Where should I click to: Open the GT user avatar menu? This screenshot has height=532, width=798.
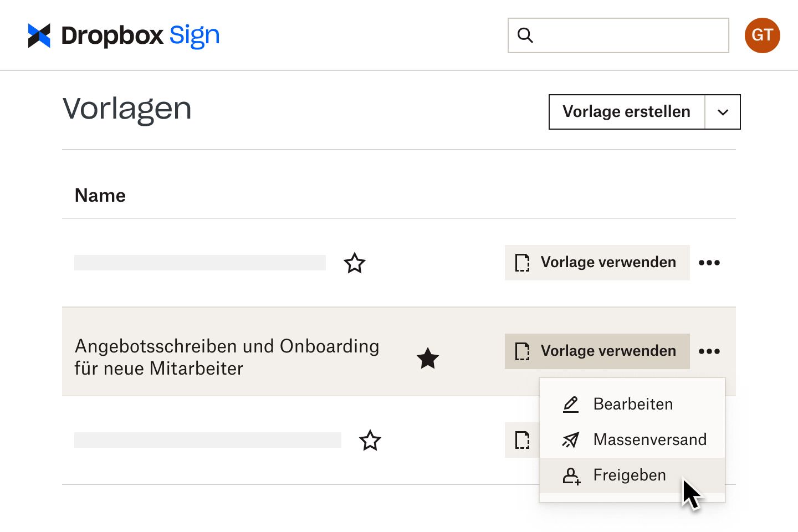pyautogui.click(x=762, y=35)
